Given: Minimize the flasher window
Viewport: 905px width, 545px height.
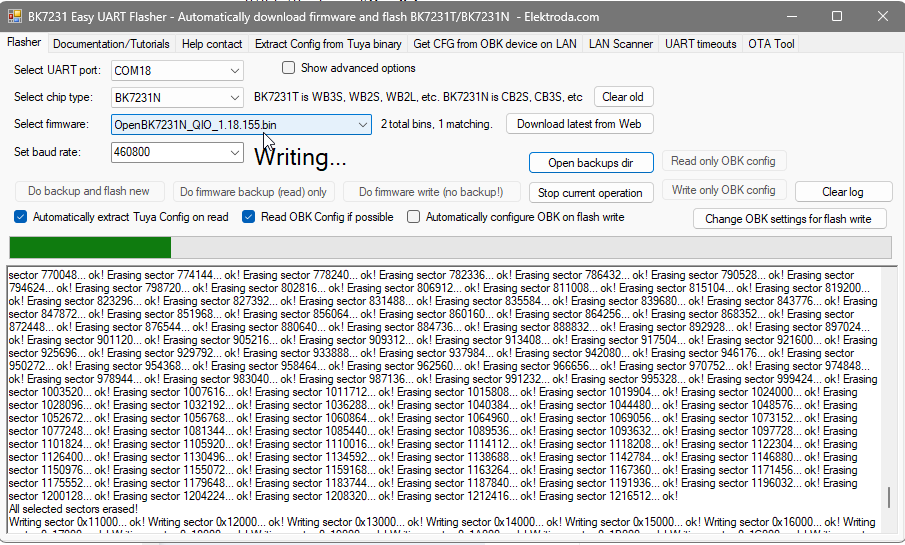Looking at the screenshot, I should tap(792, 16).
